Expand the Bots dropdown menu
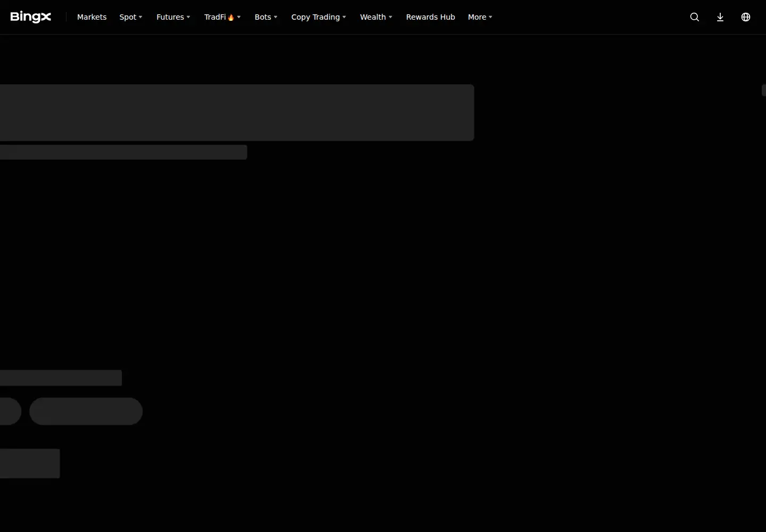The image size is (766, 532). pos(266,17)
